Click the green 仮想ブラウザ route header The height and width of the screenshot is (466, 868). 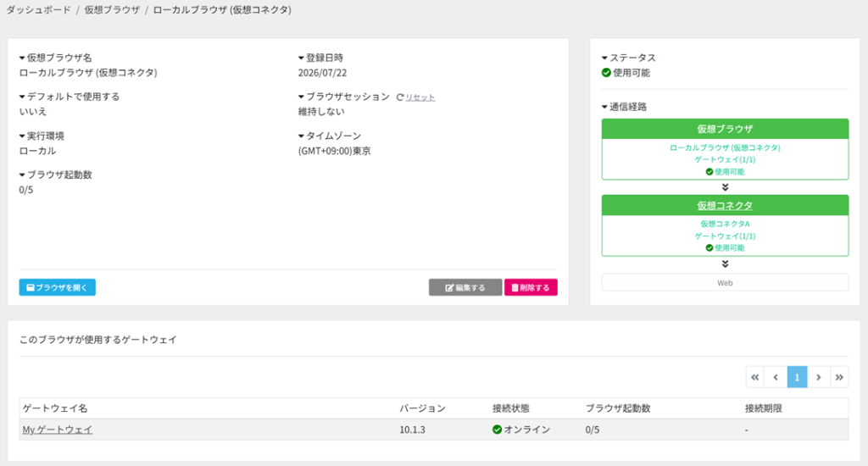725,129
